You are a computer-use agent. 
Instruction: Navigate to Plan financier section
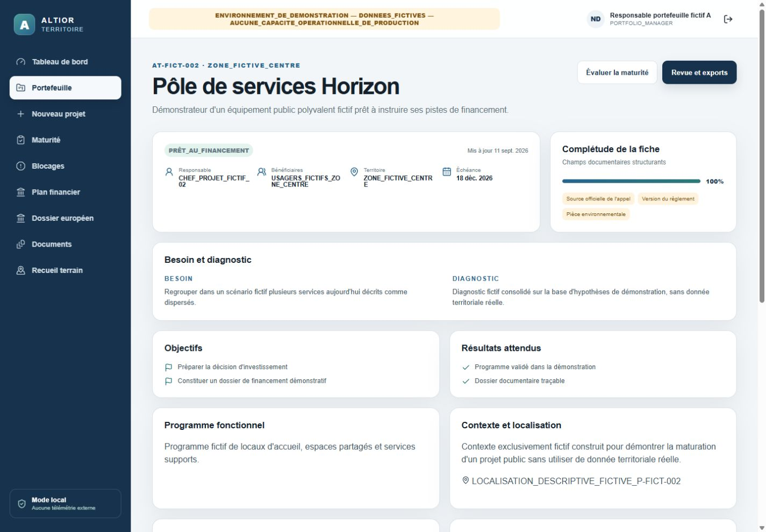tap(66, 192)
